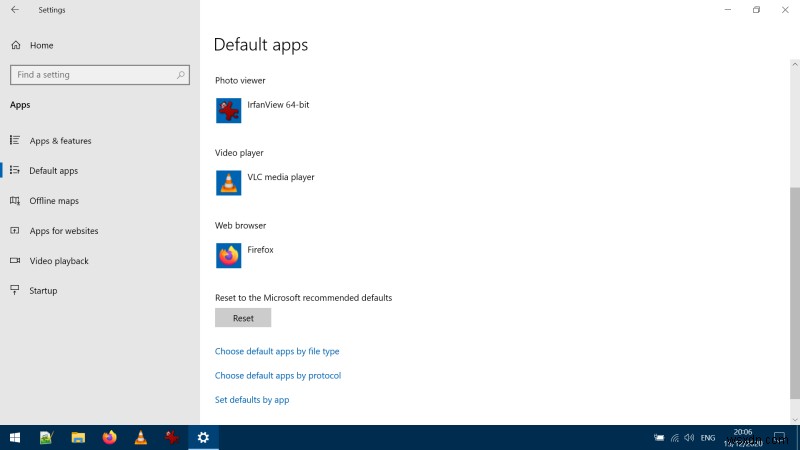This screenshot has height=450, width=800.
Task: Select Default apps in sidebar
Action: [54, 171]
